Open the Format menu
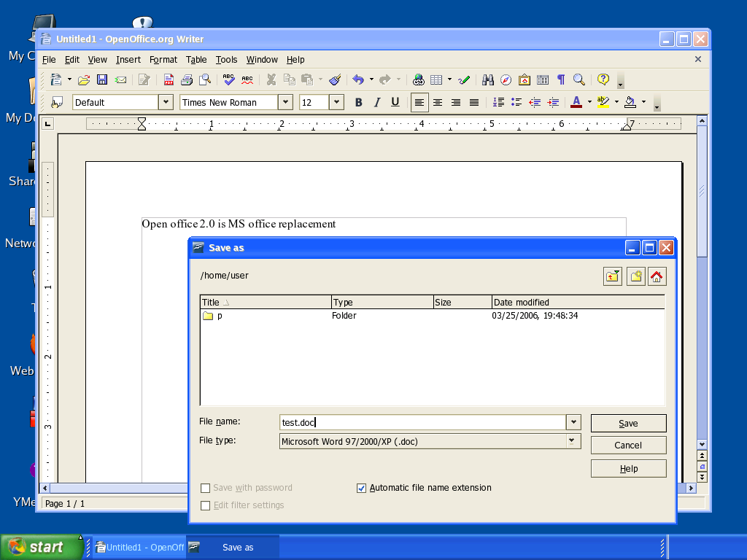Viewport: 747px width, 560px height. point(163,60)
